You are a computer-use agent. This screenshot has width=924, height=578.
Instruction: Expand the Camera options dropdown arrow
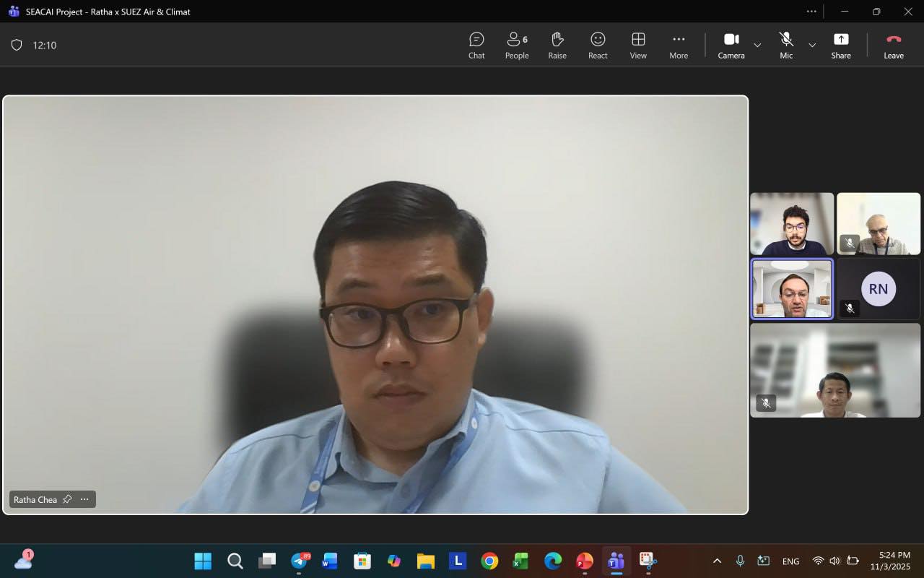point(757,45)
